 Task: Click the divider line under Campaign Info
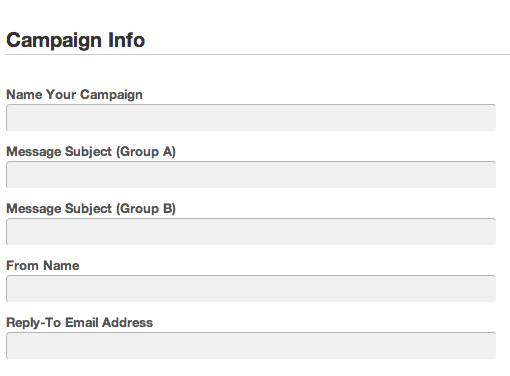point(258,54)
